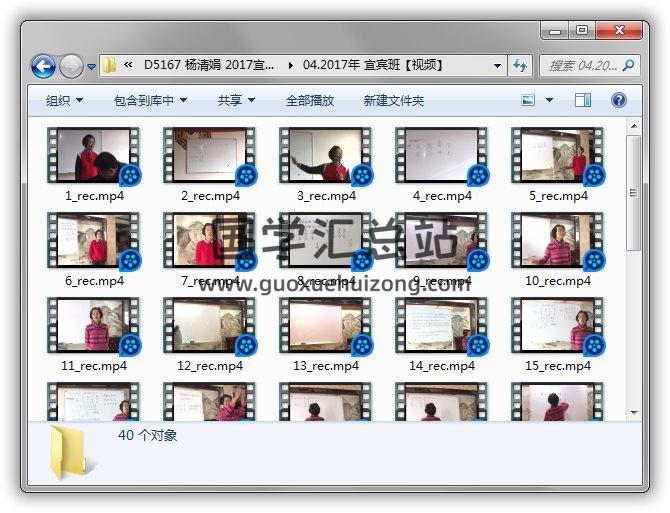Click the 40 个对象 status text

tap(147, 435)
